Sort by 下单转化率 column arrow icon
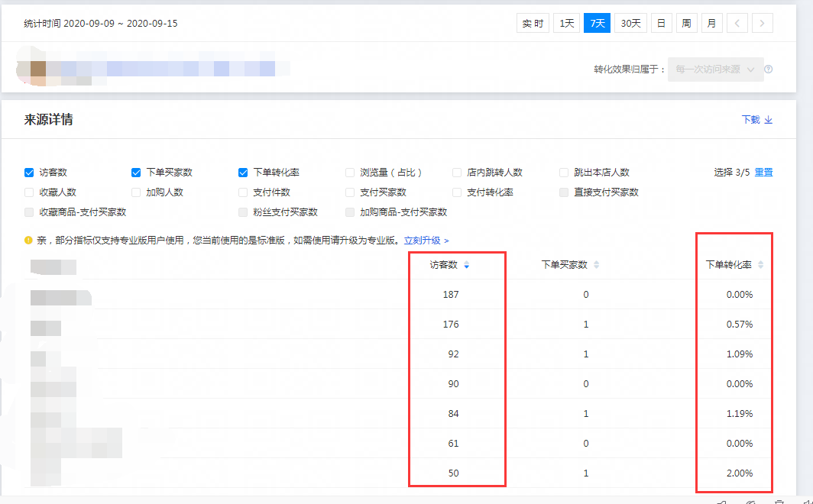The height and width of the screenshot is (504, 813). tap(760, 265)
